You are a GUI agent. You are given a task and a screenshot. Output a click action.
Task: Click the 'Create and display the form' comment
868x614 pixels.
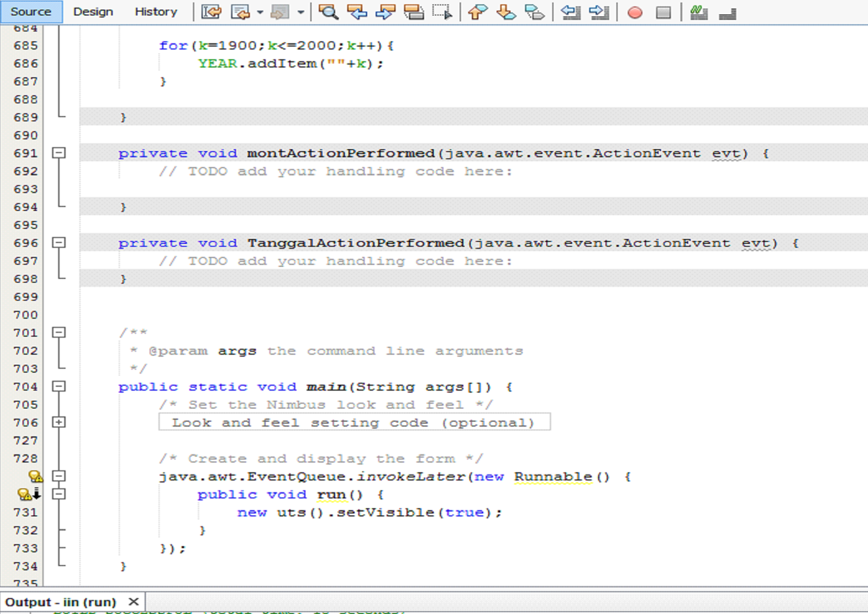point(321,459)
